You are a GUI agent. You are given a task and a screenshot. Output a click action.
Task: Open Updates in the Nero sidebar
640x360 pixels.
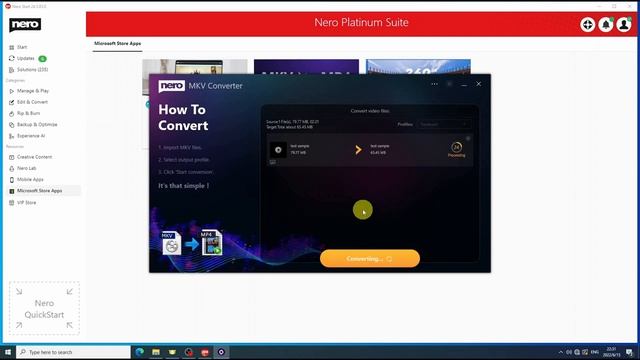25,58
